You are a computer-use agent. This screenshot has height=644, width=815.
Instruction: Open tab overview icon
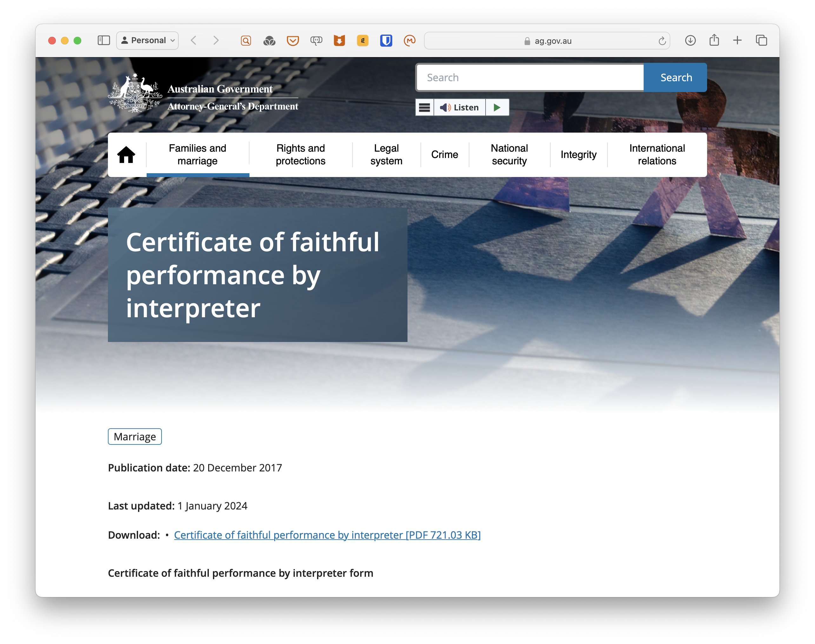[x=761, y=40]
